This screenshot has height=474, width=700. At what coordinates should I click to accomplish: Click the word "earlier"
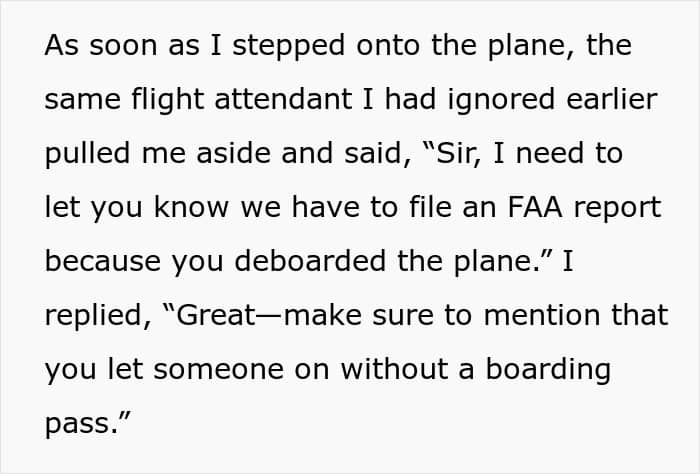click(612, 99)
